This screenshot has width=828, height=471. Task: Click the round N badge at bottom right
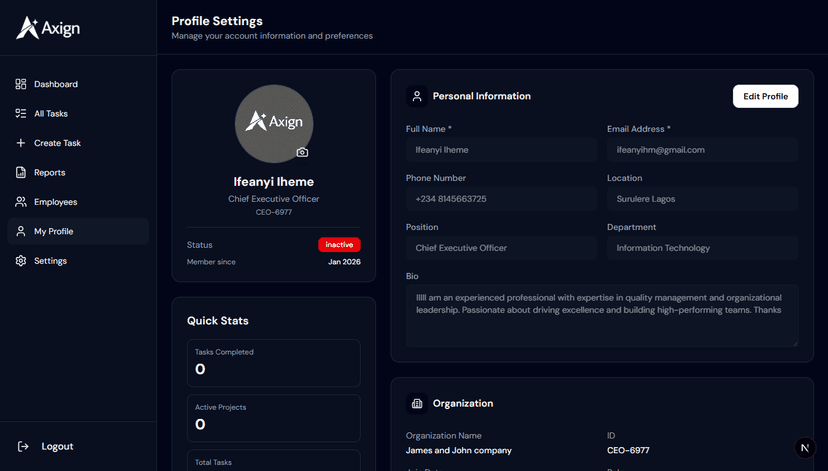point(805,449)
